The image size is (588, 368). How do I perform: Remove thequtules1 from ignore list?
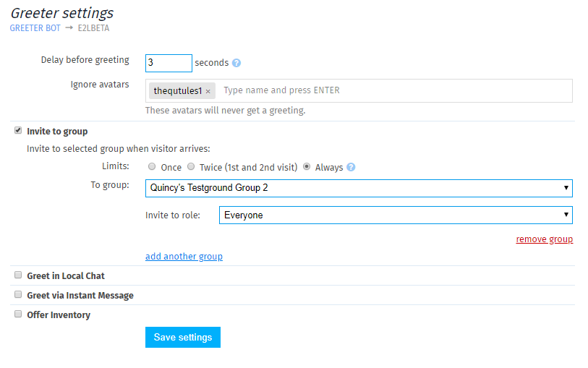pyautogui.click(x=208, y=91)
